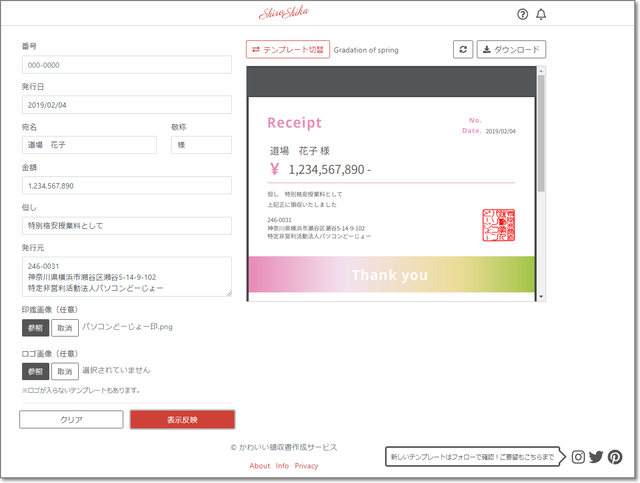
Task: Click the refresh preview icon button
Action: pos(463,49)
